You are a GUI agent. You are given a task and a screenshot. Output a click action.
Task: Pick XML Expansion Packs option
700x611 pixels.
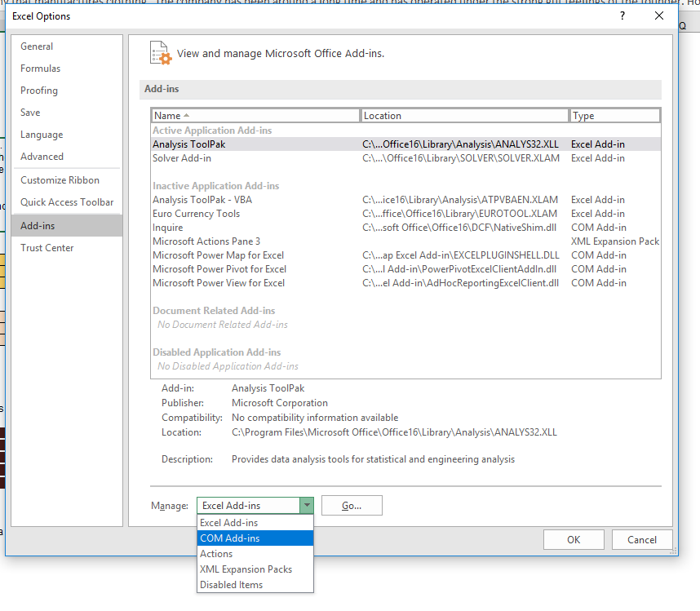click(x=246, y=569)
